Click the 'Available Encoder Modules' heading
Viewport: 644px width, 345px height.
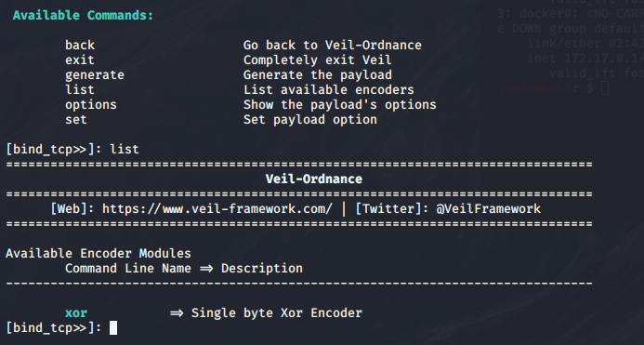[x=99, y=253]
